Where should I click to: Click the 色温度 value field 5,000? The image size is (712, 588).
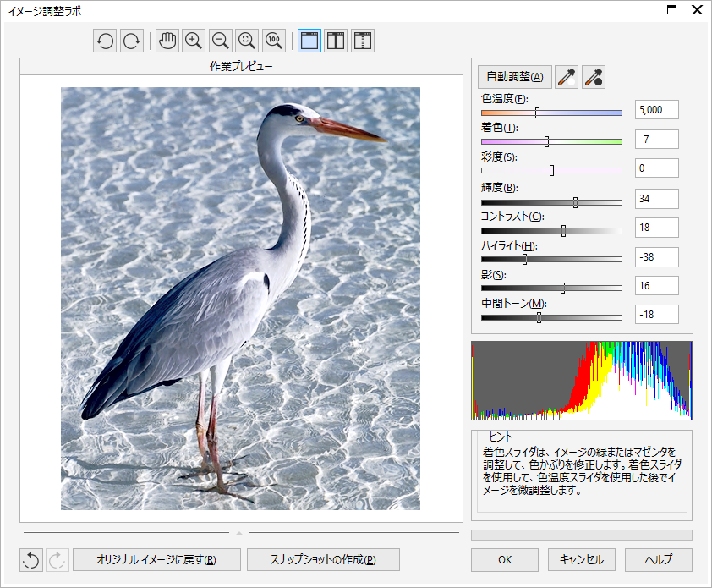(x=656, y=110)
